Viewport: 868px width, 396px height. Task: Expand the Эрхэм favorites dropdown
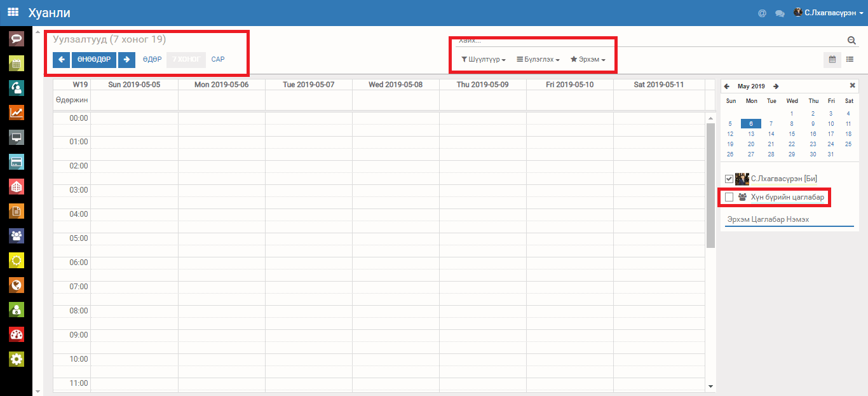point(588,60)
